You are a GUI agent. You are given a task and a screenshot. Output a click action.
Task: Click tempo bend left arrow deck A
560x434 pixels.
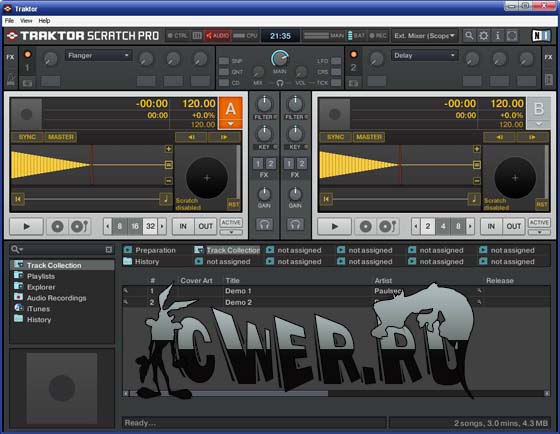tap(191, 137)
